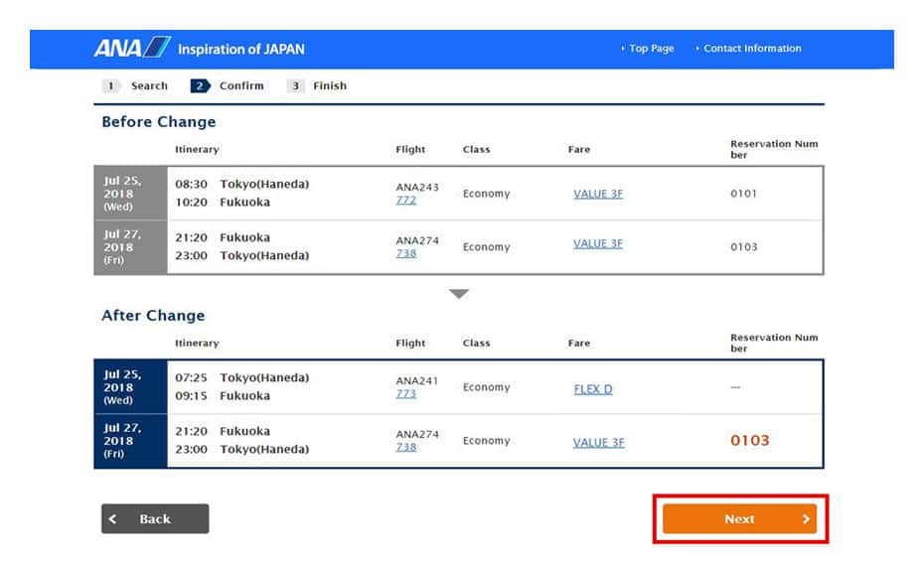Screen dimensions: 924x571
Task: Select Jul 25 date cell in After Change
Action: [130, 387]
